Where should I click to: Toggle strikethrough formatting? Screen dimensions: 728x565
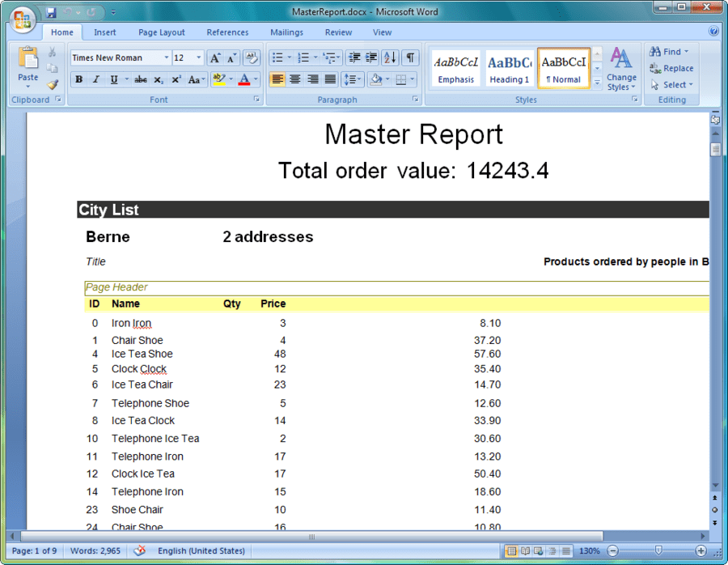pyautogui.click(x=139, y=79)
